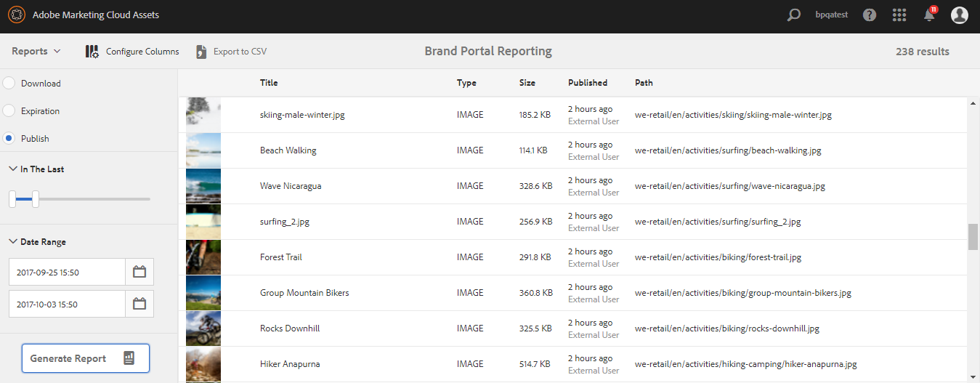Click the bpqatest tenant name link
This screenshot has width=980, height=383.
832,15
